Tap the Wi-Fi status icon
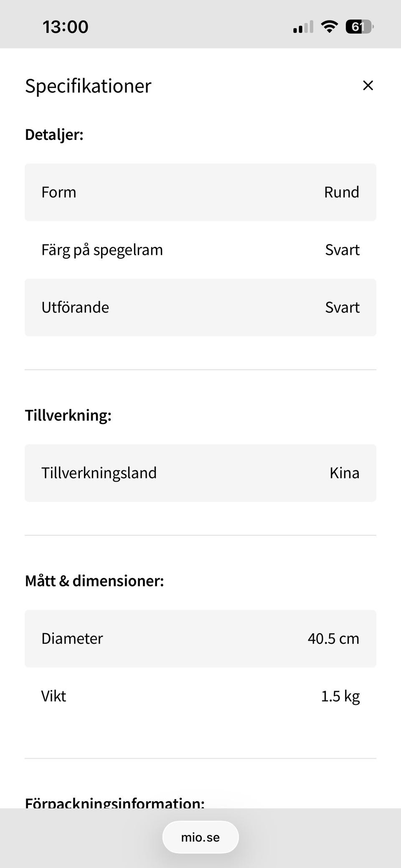This screenshot has height=868, width=401. pos(329,27)
